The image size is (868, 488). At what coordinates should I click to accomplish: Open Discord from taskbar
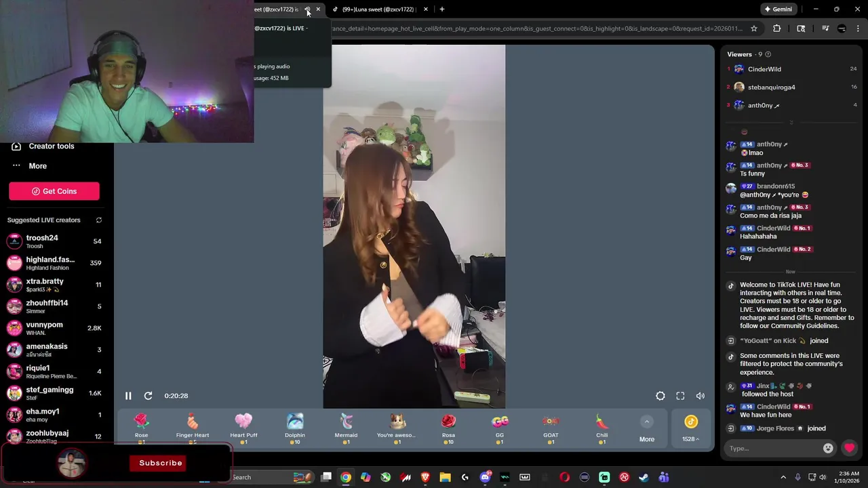(486, 477)
